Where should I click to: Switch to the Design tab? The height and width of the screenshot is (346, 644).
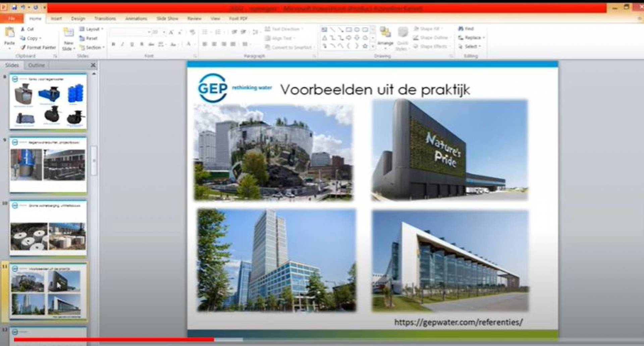(78, 19)
